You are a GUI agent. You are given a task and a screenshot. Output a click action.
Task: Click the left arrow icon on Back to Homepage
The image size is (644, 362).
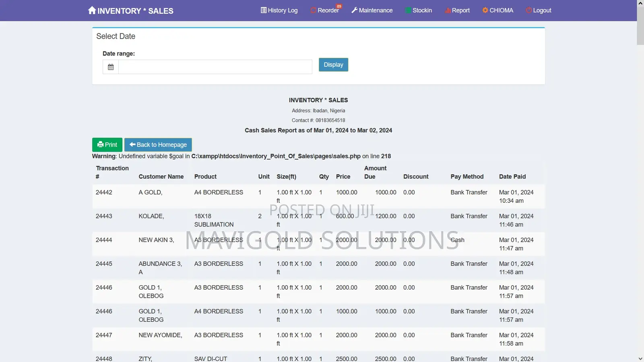pyautogui.click(x=132, y=144)
